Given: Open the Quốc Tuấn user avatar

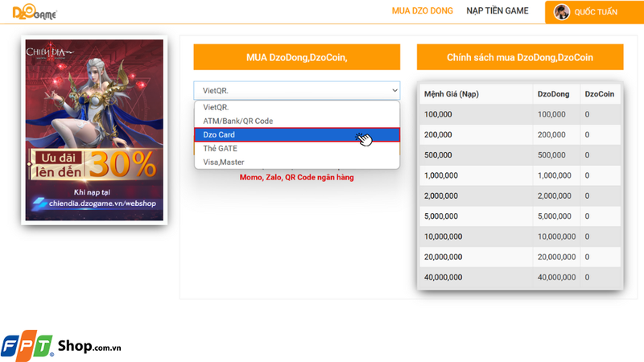Looking at the screenshot, I should point(561,12).
